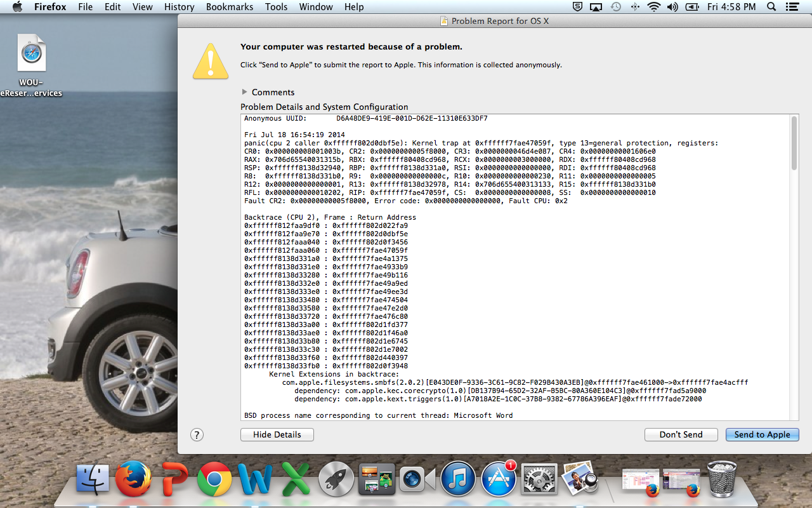
Task: Open the View menu
Action: (142, 7)
